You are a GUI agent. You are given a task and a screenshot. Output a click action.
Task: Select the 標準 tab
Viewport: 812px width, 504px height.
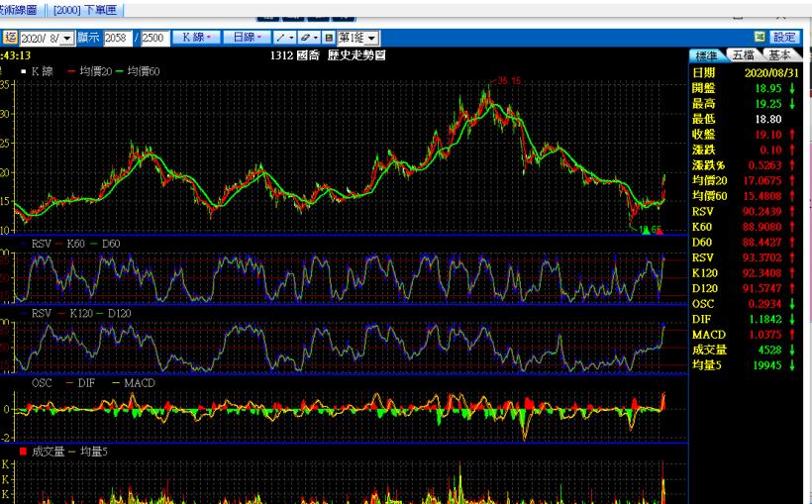[x=707, y=55]
